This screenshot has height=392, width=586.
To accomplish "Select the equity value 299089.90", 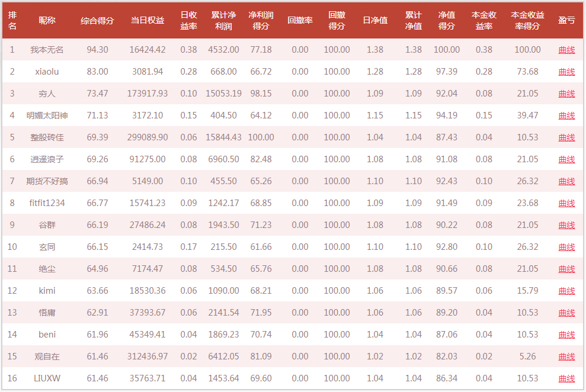I will (x=148, y=137).
